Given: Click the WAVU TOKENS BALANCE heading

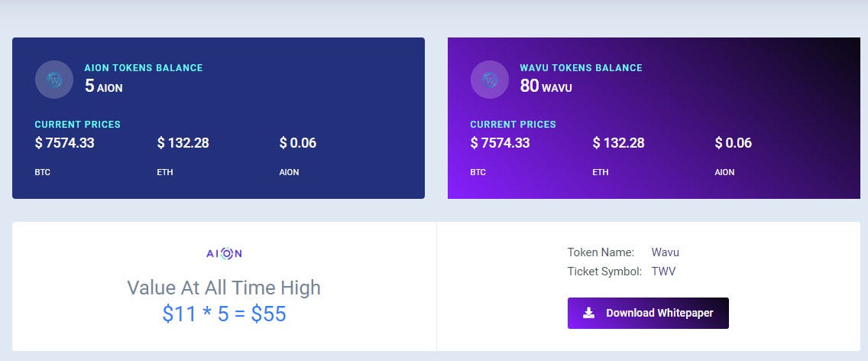Looking at the screenshot, I should 581,67.
